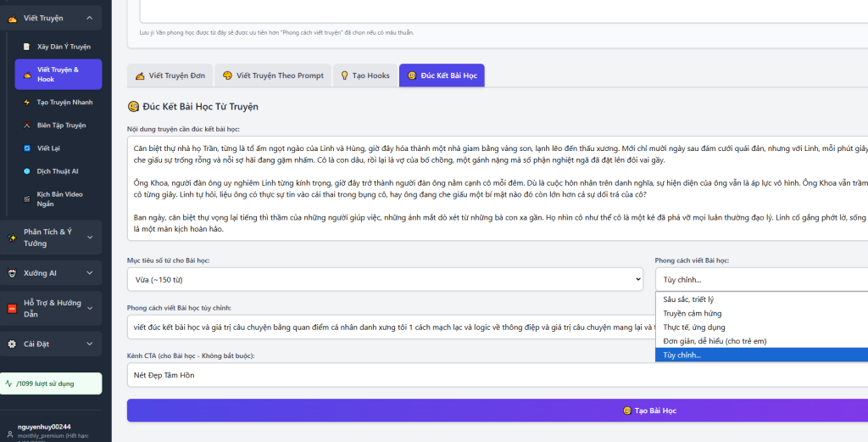
Task: Click the Xây Dàn Ý Truyện sidebar icon
Action: (26, 47)
